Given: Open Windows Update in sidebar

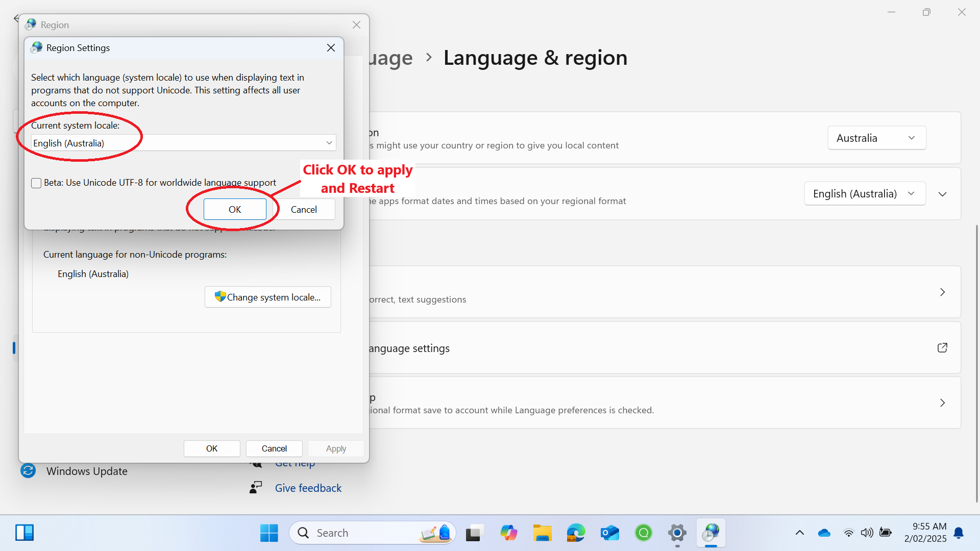Looking at the screenshot, I should pos(86,471).
